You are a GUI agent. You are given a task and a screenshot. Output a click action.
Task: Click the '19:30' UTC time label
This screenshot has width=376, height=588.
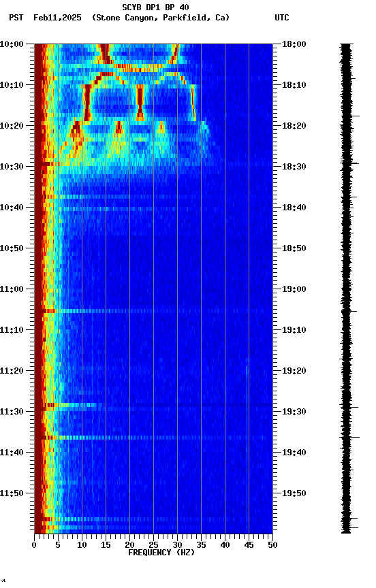click(x=294, y=412)
